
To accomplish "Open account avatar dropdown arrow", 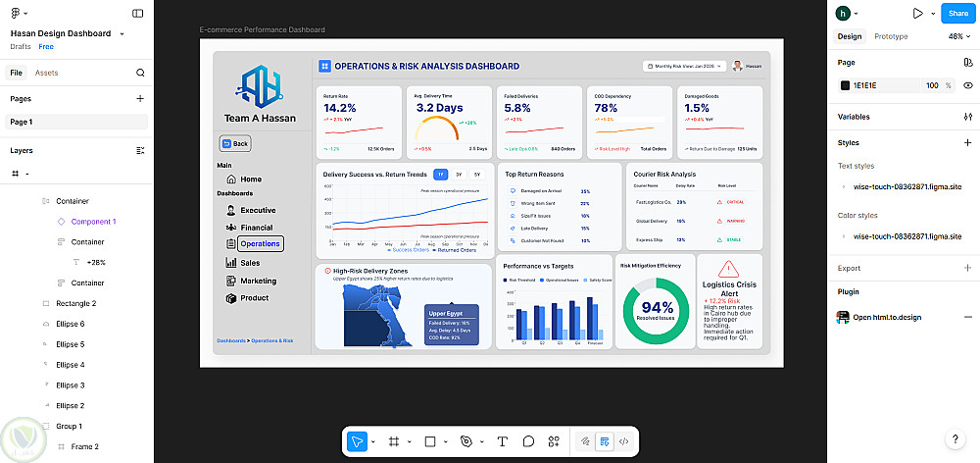I will [857, 13].
